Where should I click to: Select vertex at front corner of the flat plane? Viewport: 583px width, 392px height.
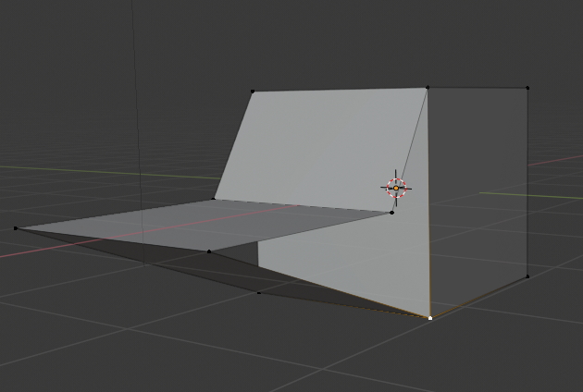click(209, 251)
